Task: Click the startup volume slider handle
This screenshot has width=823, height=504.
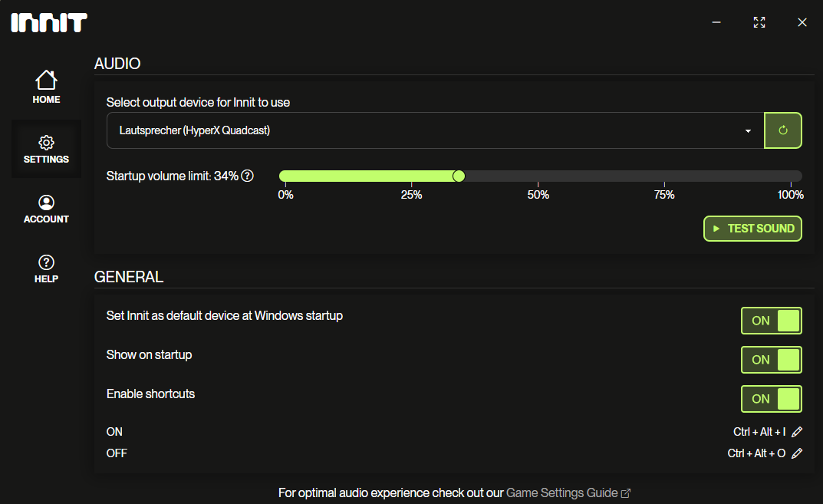Action: coord(459,176)
